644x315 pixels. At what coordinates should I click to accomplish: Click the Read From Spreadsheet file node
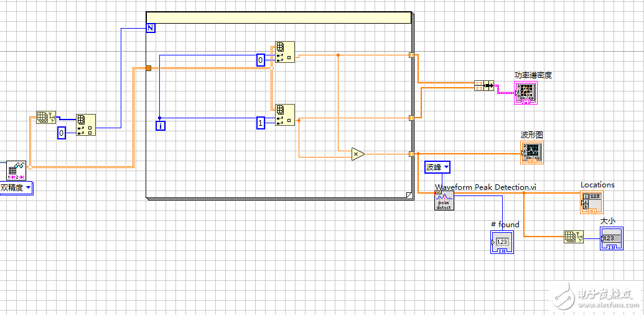16,170
